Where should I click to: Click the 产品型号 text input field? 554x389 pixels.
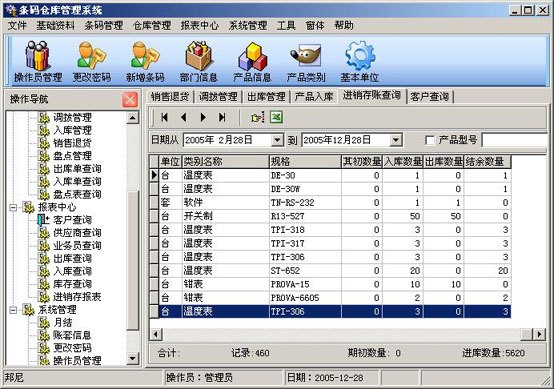click(x=515, y=140)
